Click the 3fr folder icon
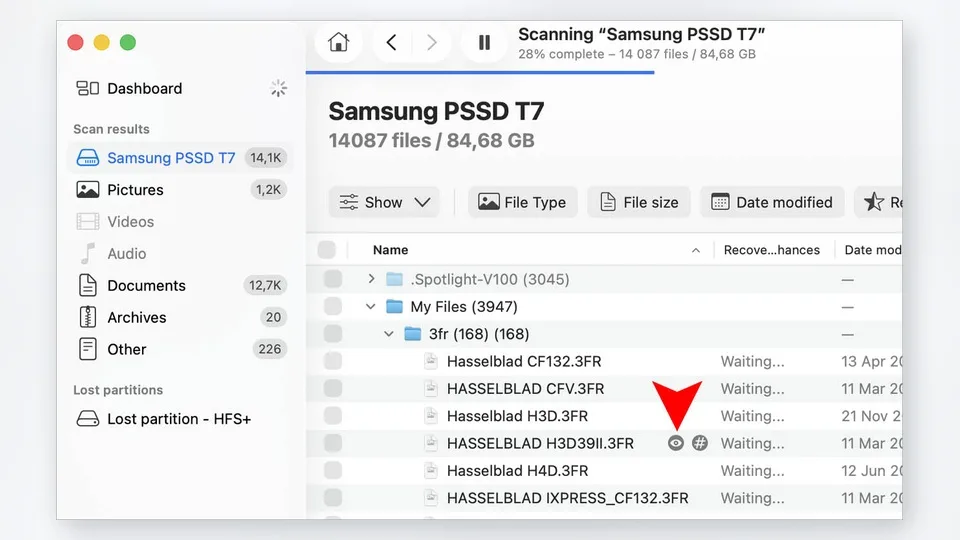The height and width of the screenshot is (540, 960). (413, 334)
